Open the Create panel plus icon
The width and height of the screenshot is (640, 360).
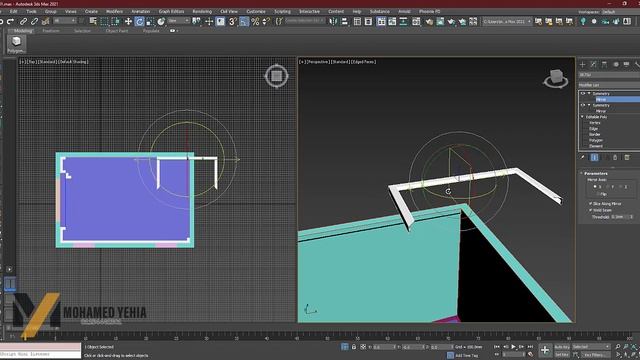[x=582, y=64]
